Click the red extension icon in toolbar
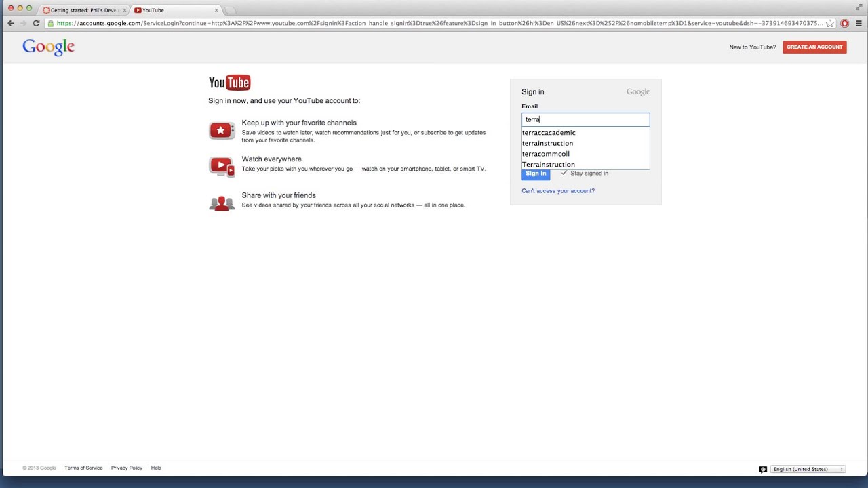 (844, 23)
